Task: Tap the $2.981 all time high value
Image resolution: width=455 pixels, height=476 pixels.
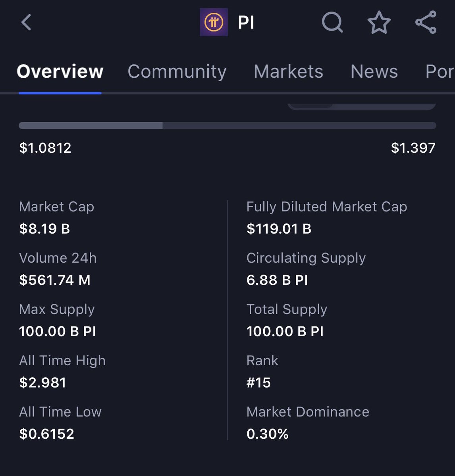Action: pyautogui.click(x=42, y=382)
